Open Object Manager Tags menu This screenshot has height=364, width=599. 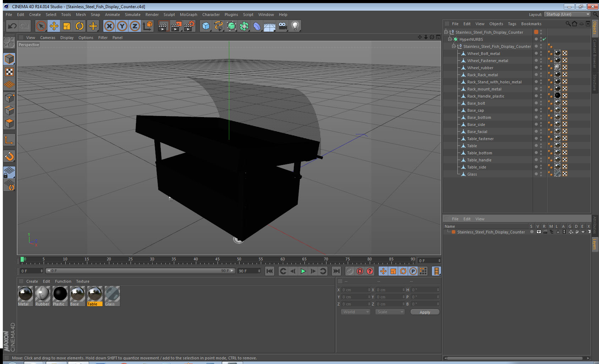coord(512,24)
